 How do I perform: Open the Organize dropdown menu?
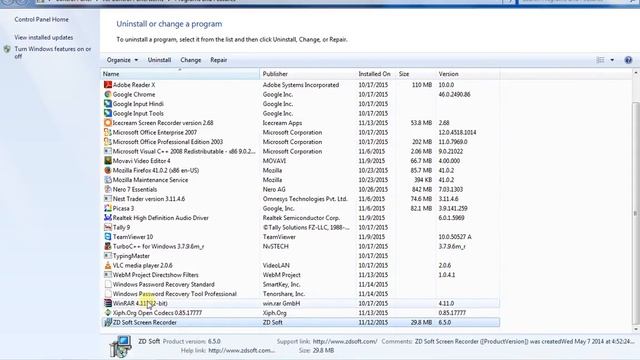click(x=122, y=60)
